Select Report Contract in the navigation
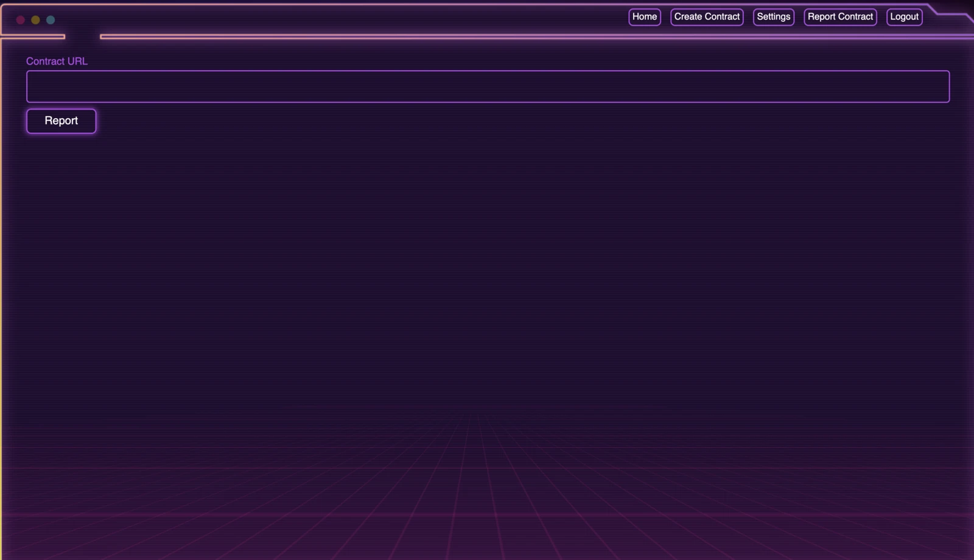The image size is (974, 560). click(840, 17)
